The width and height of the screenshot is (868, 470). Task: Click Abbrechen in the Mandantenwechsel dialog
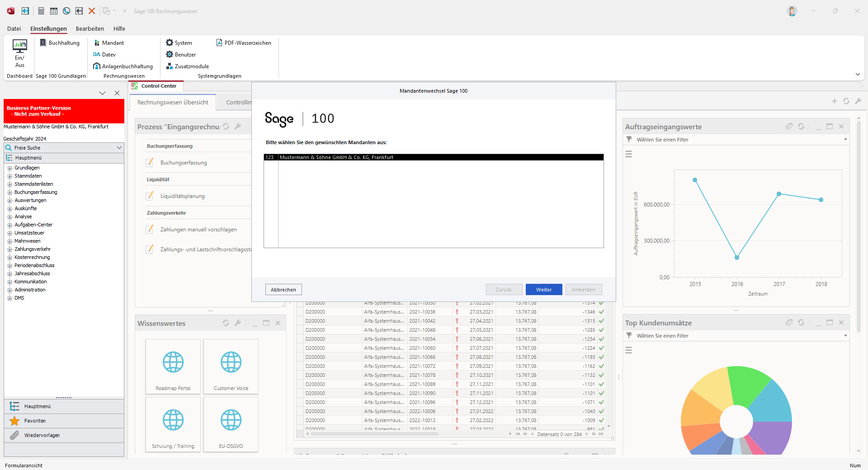tap(283, 290)
